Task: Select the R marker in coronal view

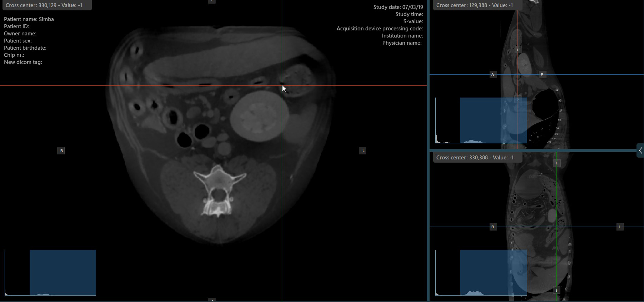Action: point(493,227)
